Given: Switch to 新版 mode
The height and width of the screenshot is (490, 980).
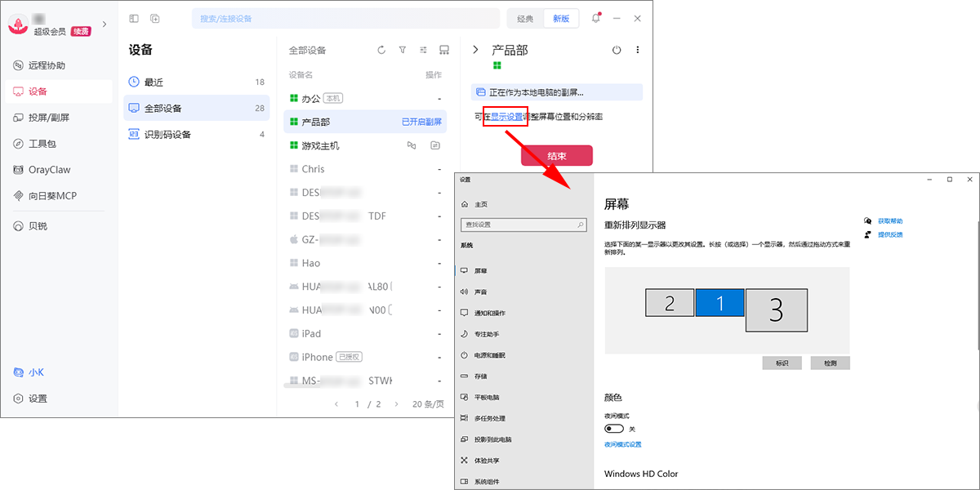Looking at the screenshot, I should coord(561,18).
